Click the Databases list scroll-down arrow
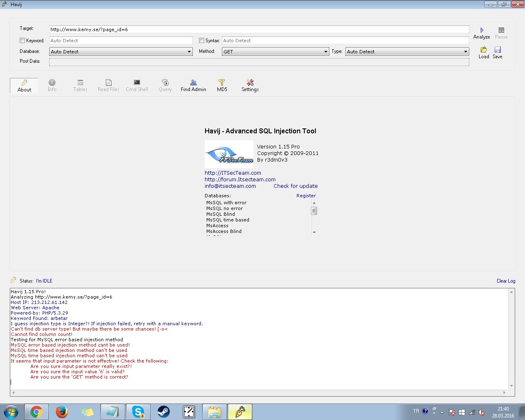Viewport: 525px width, 420px height. 314,233
